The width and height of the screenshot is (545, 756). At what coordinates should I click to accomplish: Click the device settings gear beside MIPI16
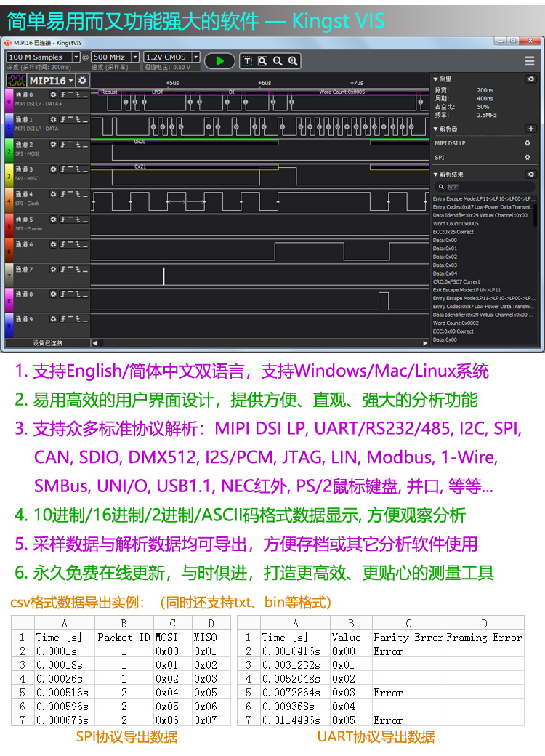pyautogui.click(x=82, y=80)
